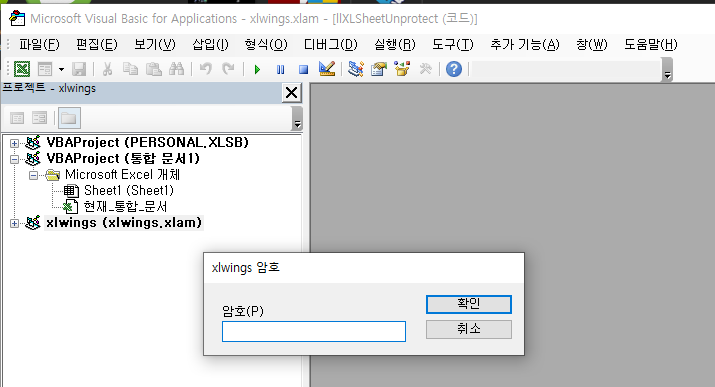The image size is (715, 387).
Task: Close the Project - xlwings pane
Action: click(291, 93)
